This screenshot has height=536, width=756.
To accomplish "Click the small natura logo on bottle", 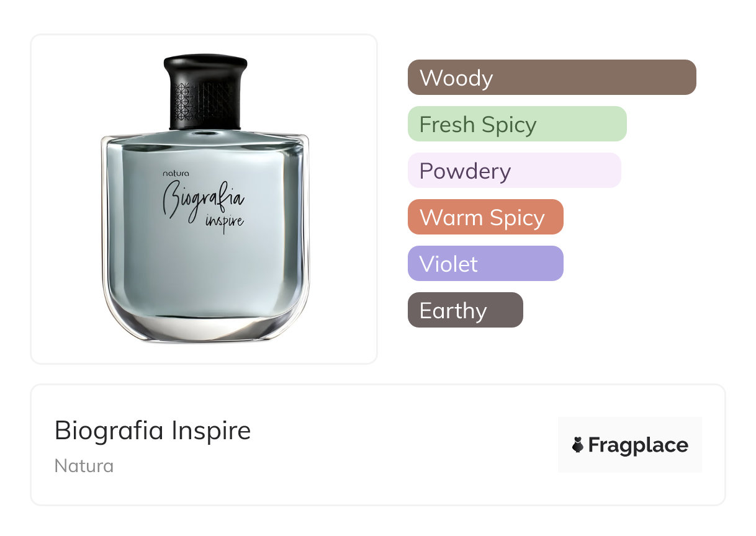I will click(176, 174).
